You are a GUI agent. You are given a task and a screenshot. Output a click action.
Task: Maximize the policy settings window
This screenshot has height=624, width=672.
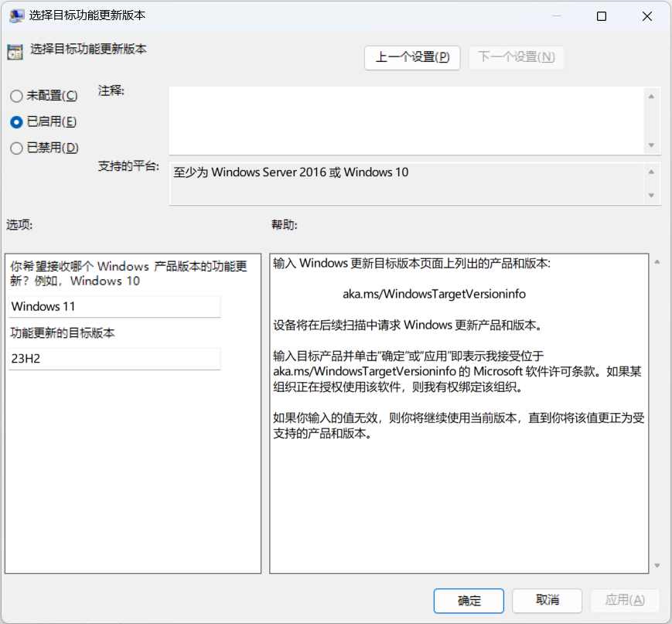[601, 15]
